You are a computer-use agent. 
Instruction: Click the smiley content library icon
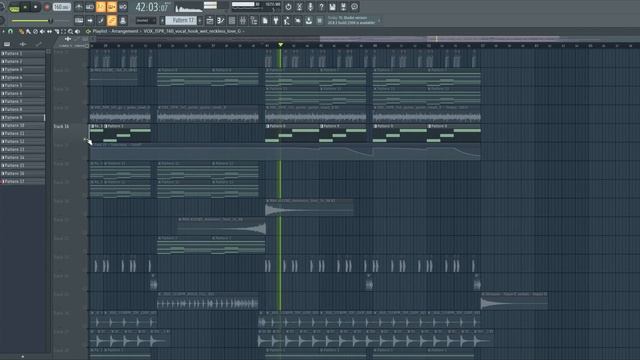354,7
